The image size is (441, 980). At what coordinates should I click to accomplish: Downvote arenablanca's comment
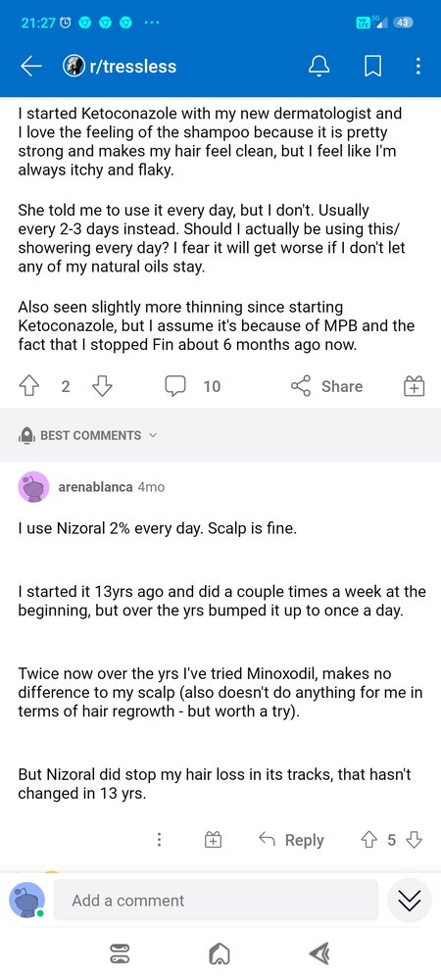coord(415,840)
